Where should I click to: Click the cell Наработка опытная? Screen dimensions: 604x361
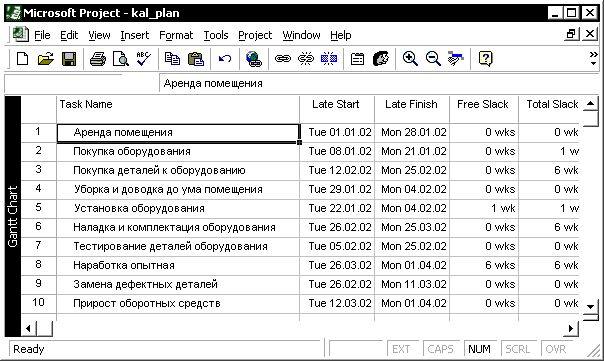point(178,265)
